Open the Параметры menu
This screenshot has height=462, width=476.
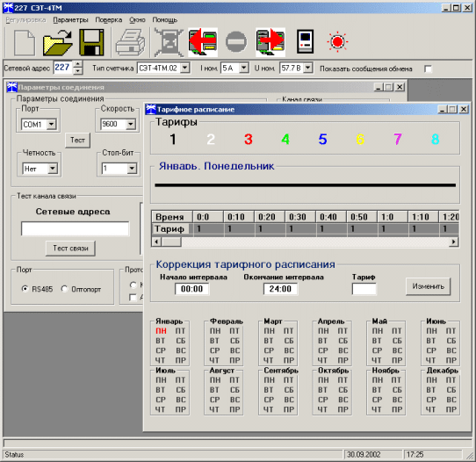point(70,20)
